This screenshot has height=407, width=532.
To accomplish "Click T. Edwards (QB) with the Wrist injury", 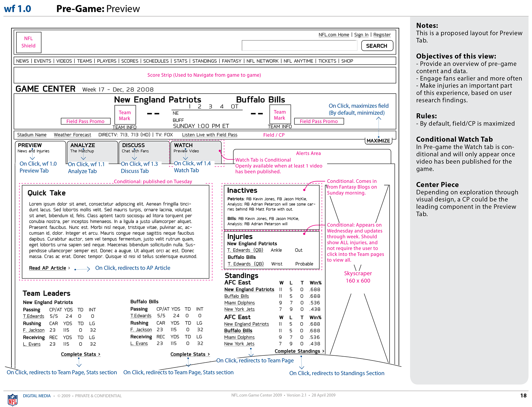I will click(x=245, y=264).
